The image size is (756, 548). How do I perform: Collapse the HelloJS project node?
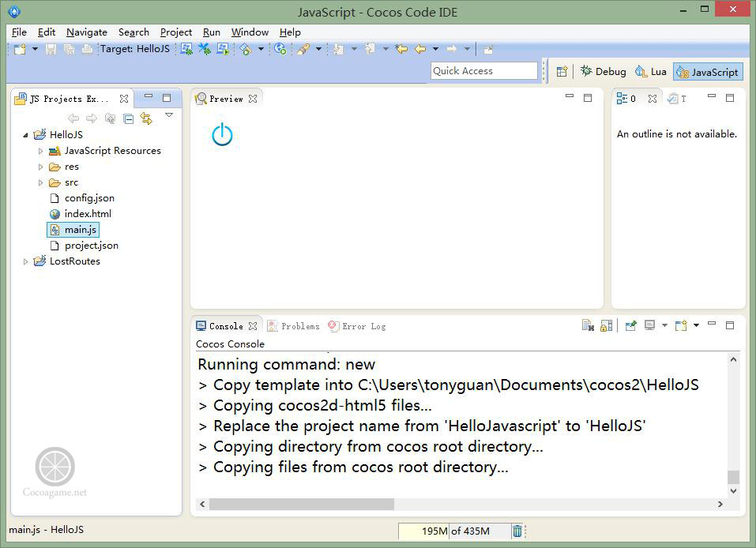25,135
